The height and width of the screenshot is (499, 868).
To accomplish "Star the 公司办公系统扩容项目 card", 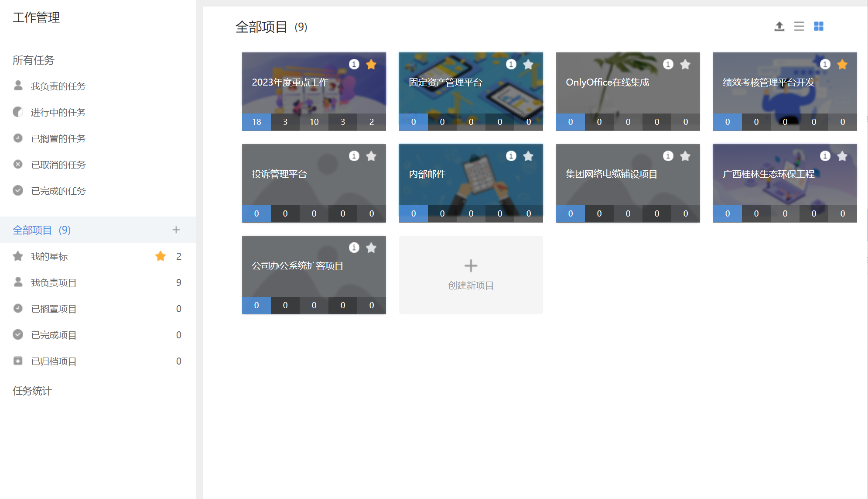I will pyautogui.click(x=371, y=248).
